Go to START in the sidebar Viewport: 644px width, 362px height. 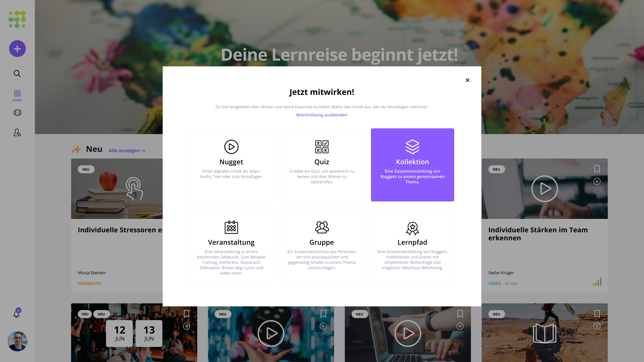(x=17, y=96)
